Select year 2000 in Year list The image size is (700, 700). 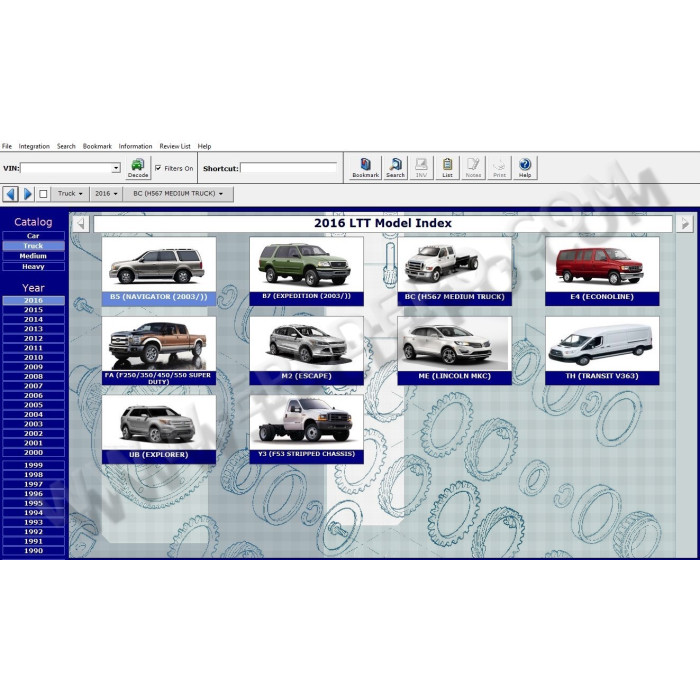pyautogui.click(x=33, y=452)
